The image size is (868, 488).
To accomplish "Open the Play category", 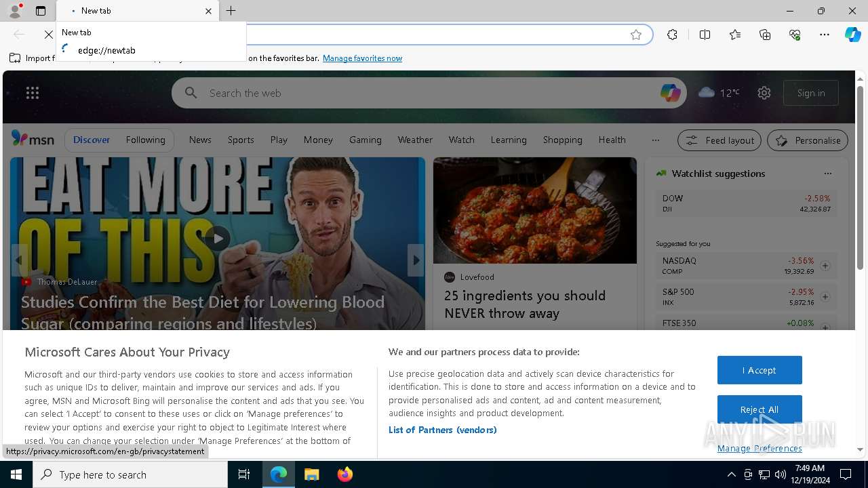I will pyautogui.click(x=279, y=140).
